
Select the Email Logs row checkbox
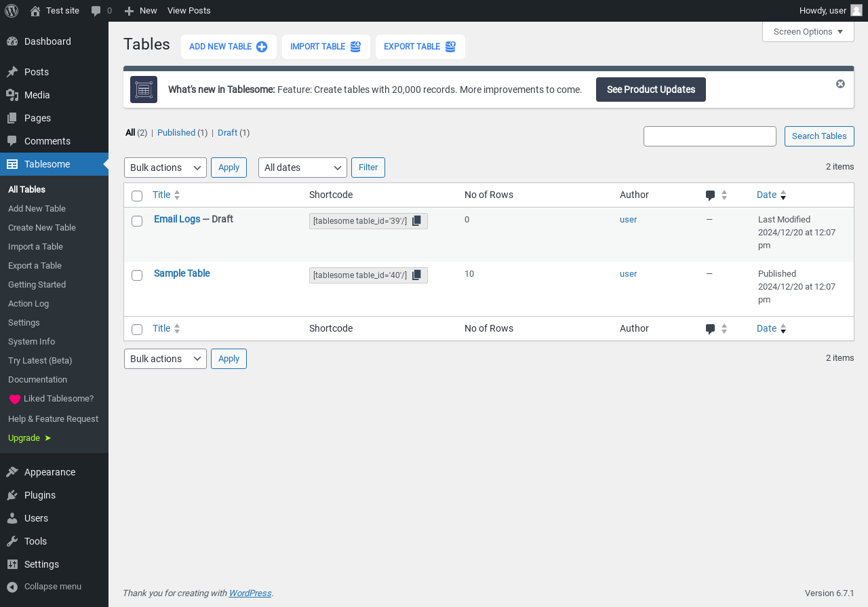(x=137, y=221)
